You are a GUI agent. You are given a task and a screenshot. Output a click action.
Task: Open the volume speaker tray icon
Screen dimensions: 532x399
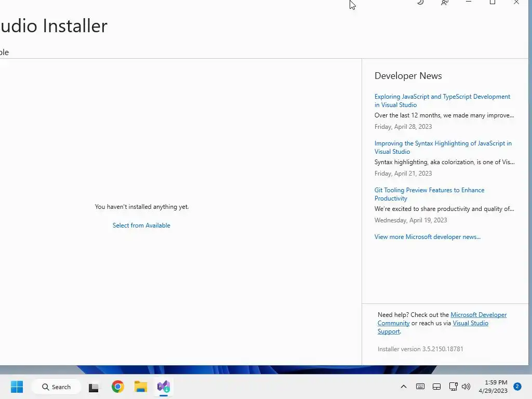pos(466,387)
